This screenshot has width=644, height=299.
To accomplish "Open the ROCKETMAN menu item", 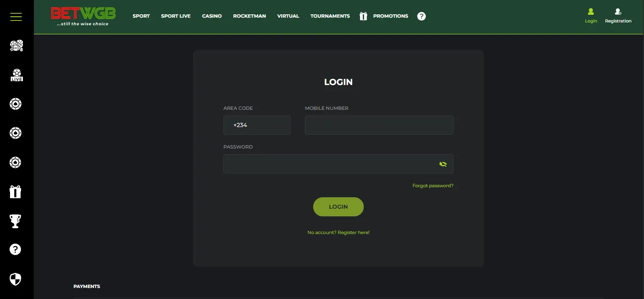I will (x=249, y=16).
